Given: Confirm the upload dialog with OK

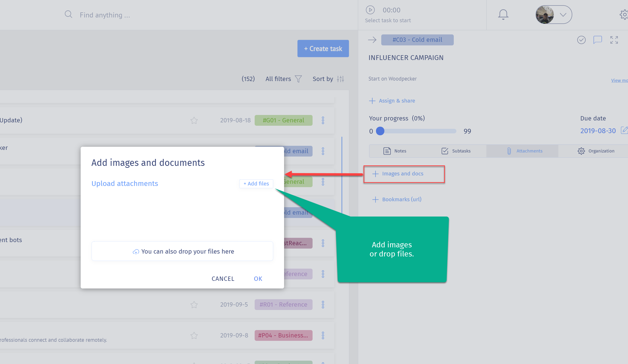Looking at the screenshot, I should [258, 279].
